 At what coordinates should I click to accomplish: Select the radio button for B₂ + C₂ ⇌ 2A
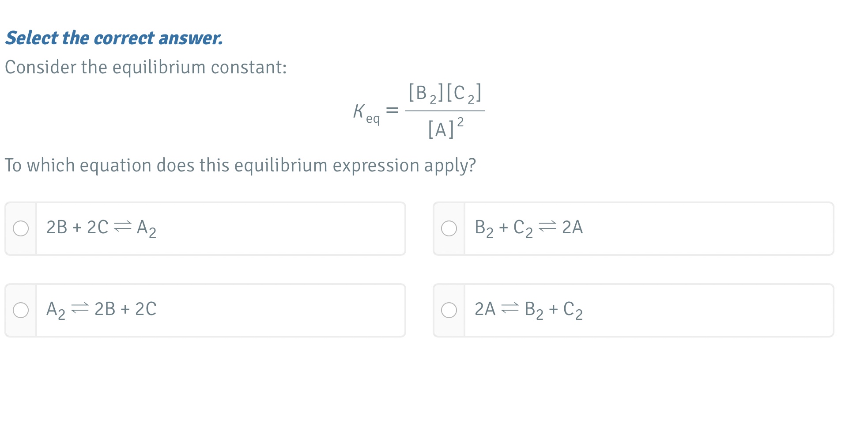450,228
